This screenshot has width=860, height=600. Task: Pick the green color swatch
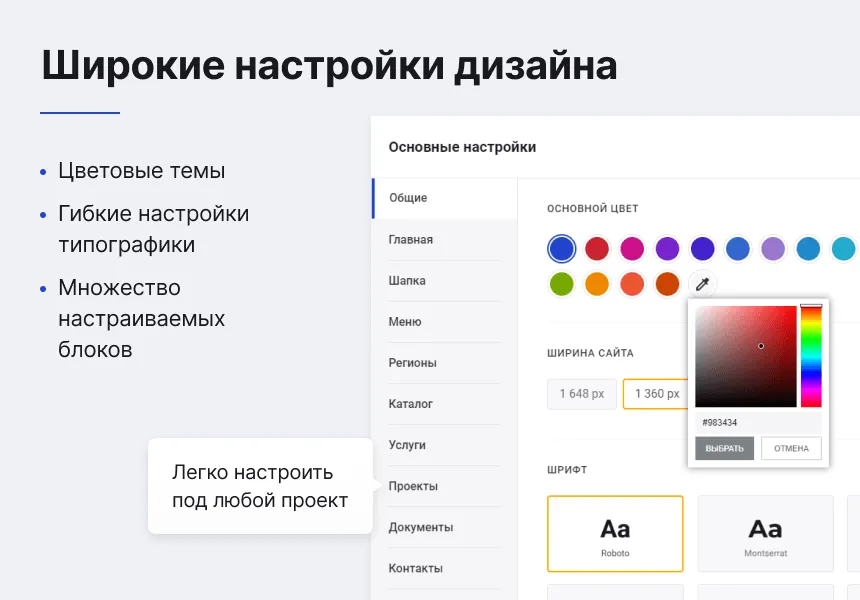coord(561,283)
